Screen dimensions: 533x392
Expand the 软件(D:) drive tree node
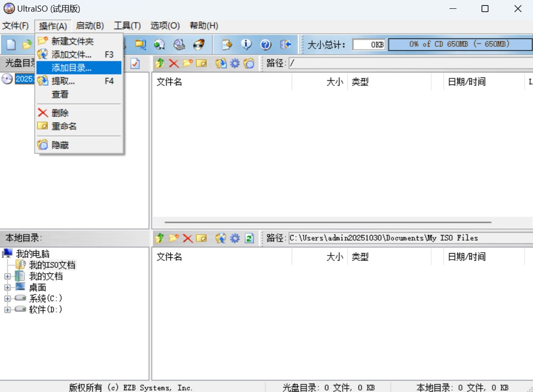(x=7, y=309)
